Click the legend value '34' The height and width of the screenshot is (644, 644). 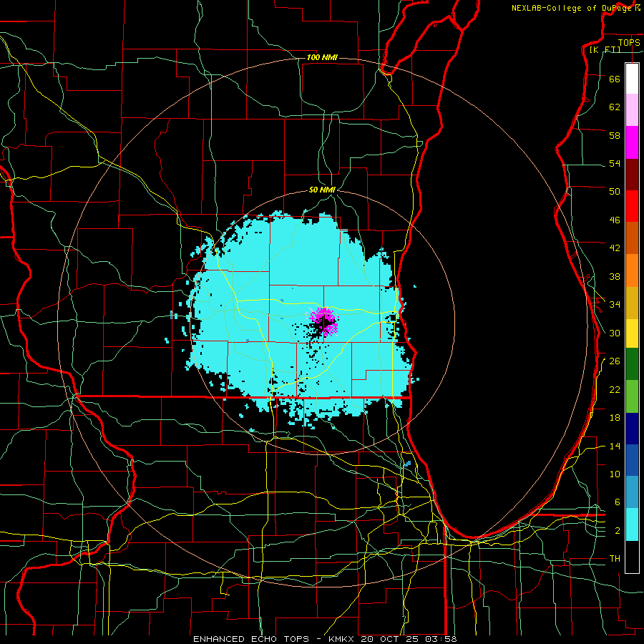[x=615, y=305]
